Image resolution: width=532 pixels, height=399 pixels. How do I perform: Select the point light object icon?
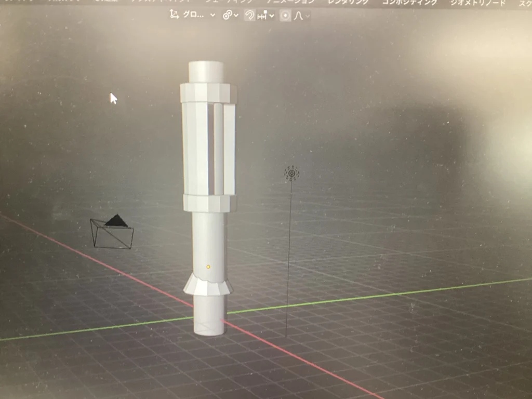291,173
